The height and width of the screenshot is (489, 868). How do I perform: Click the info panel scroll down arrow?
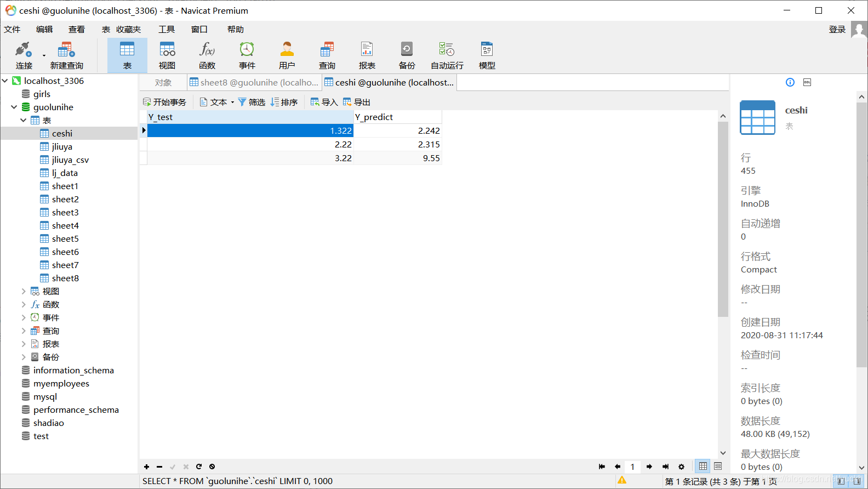[x=861, y=468]
